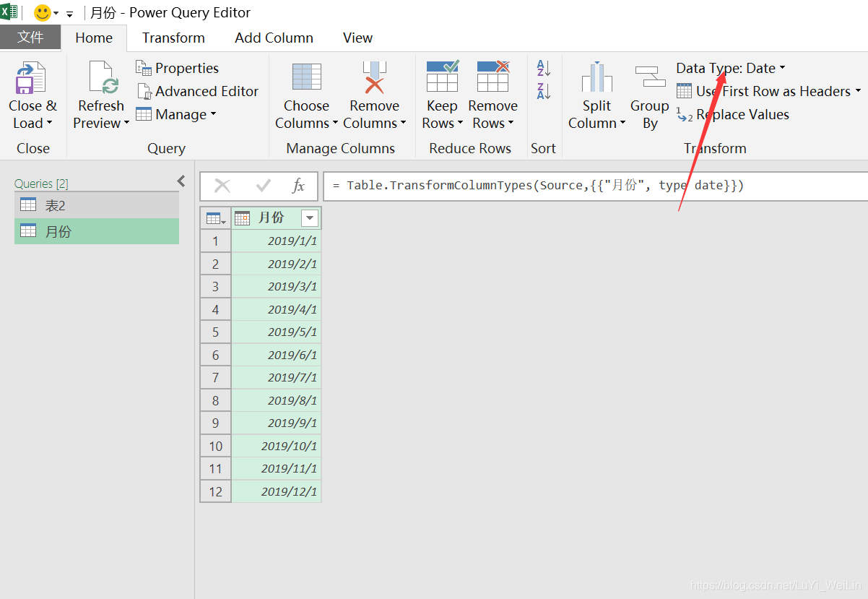The height and width of the screenshot is (599, 868).
Task: Select the 月份 query
Action: coord(97,231)
